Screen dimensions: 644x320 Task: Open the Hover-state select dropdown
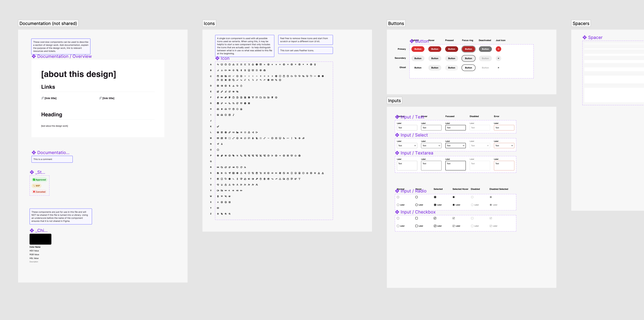point(431,146)
